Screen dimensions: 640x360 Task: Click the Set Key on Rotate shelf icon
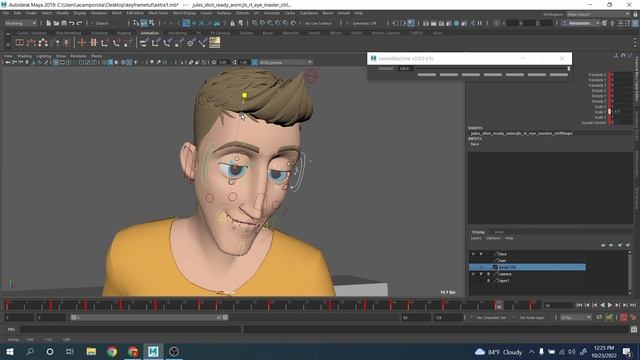click(116, 42)
